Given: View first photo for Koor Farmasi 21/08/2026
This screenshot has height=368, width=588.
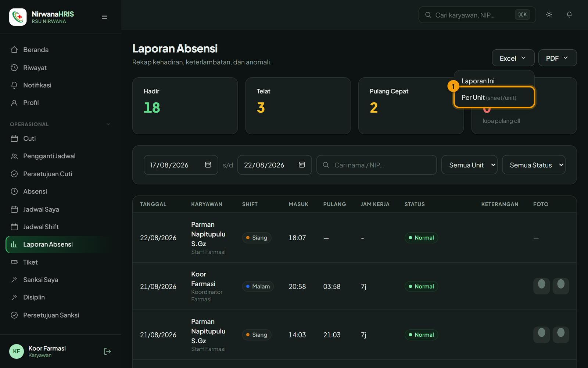Looking at the screenshot, I should (x=541, y=286).
